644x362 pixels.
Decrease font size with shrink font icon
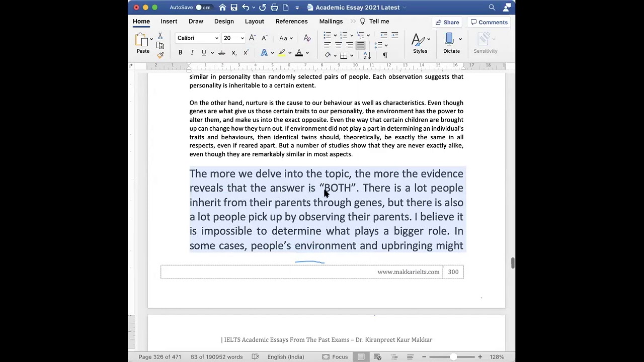264,38
